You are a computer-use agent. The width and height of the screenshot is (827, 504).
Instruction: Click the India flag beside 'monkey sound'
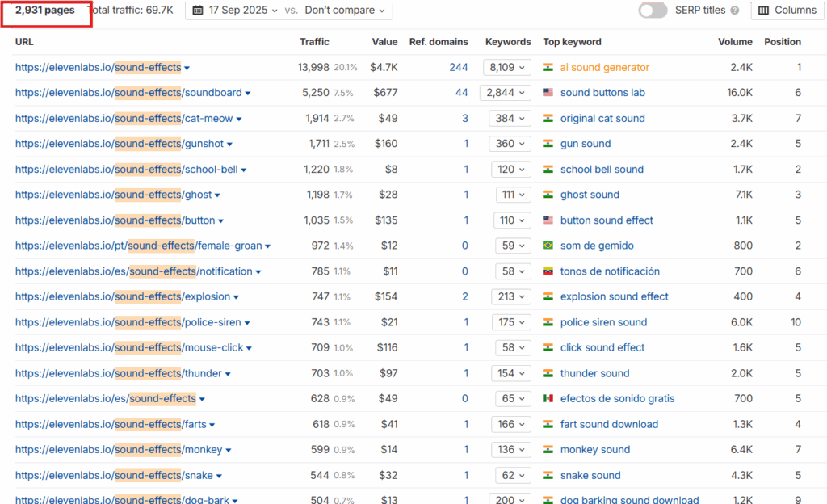548,450
